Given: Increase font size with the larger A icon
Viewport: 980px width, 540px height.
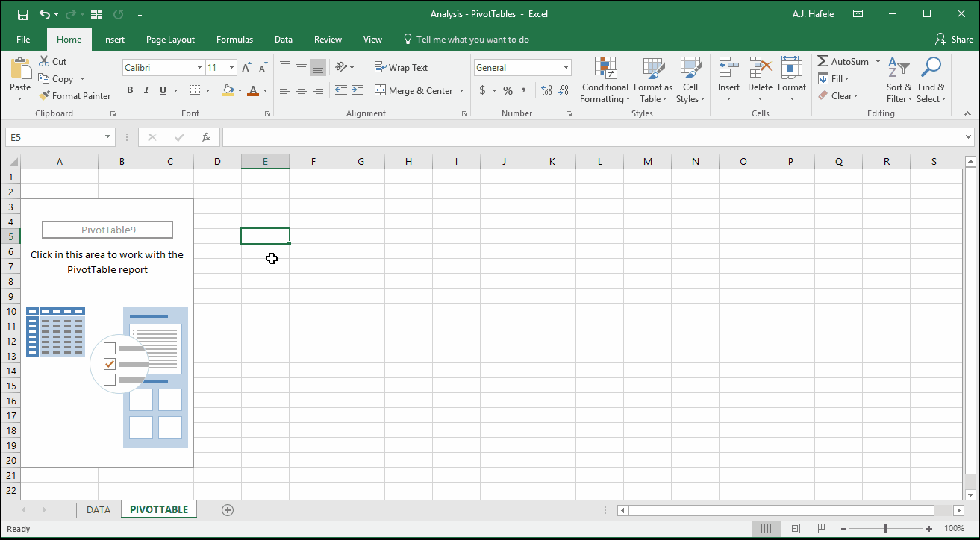Looking at the screenshot, I should [x=246, y=68].
